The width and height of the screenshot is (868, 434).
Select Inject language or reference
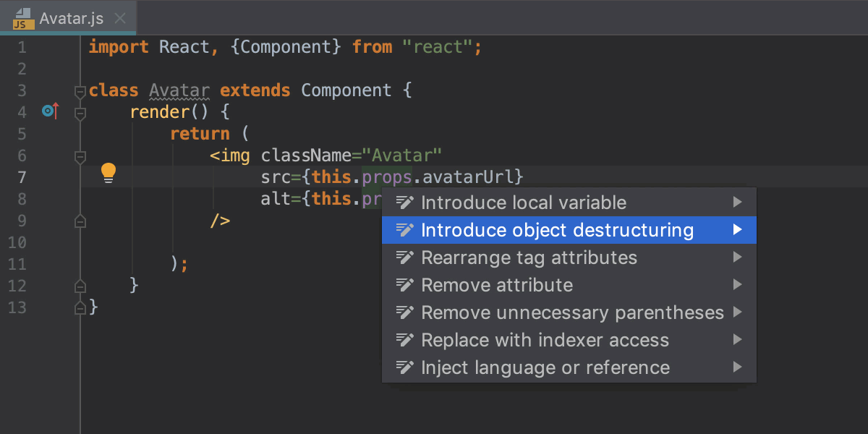pyautogui.click(x=545, y=367)
